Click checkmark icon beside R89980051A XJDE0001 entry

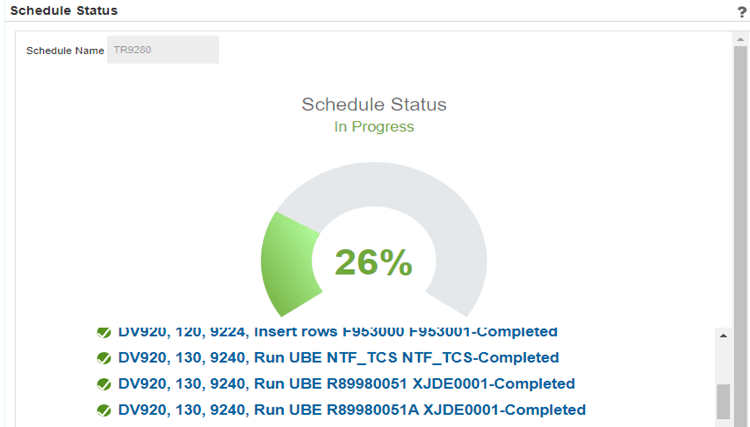[x=104, y=410]
